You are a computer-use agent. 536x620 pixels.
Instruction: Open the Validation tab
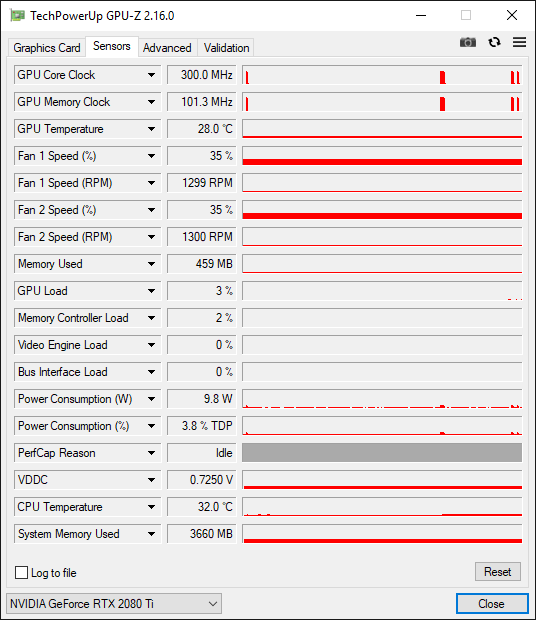click(x=226, y=48)
